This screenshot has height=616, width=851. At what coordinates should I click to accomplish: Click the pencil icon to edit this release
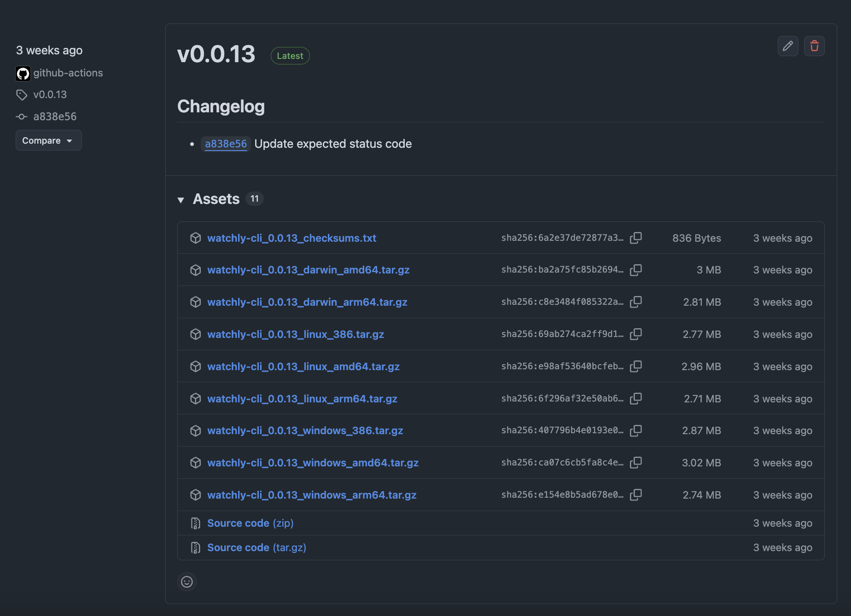787,46
